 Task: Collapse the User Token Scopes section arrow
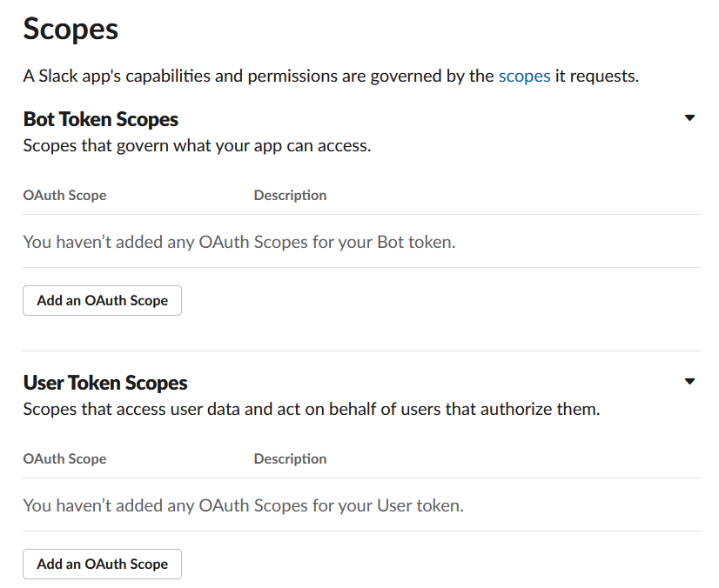tap(689, 382)
